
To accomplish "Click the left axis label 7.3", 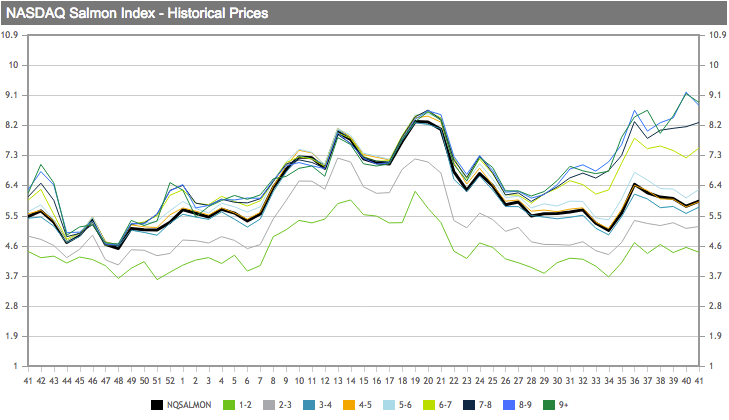I will tap(11, 155).
